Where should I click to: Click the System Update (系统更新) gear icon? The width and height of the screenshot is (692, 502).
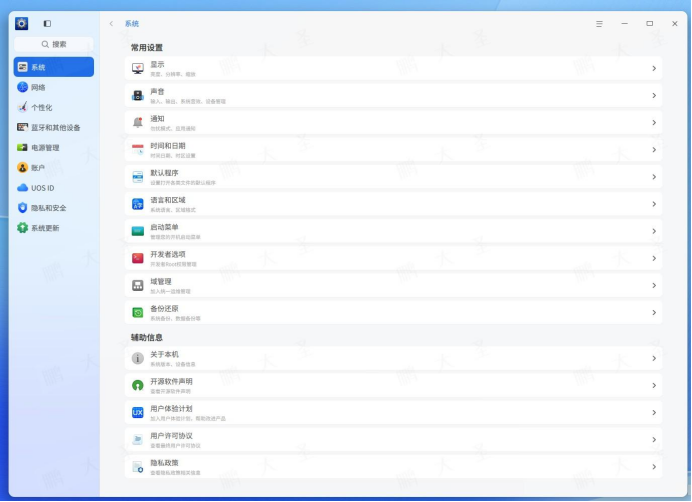tap(23, 228)
